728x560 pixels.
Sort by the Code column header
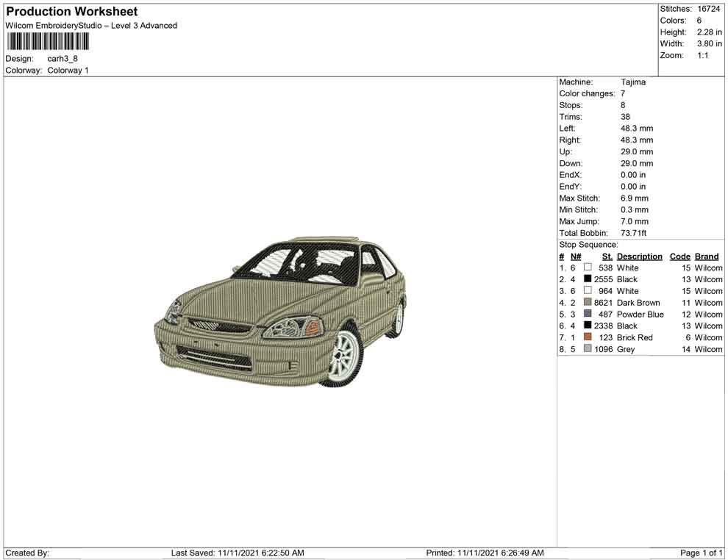pyautogui.click(x=679, y=256)
